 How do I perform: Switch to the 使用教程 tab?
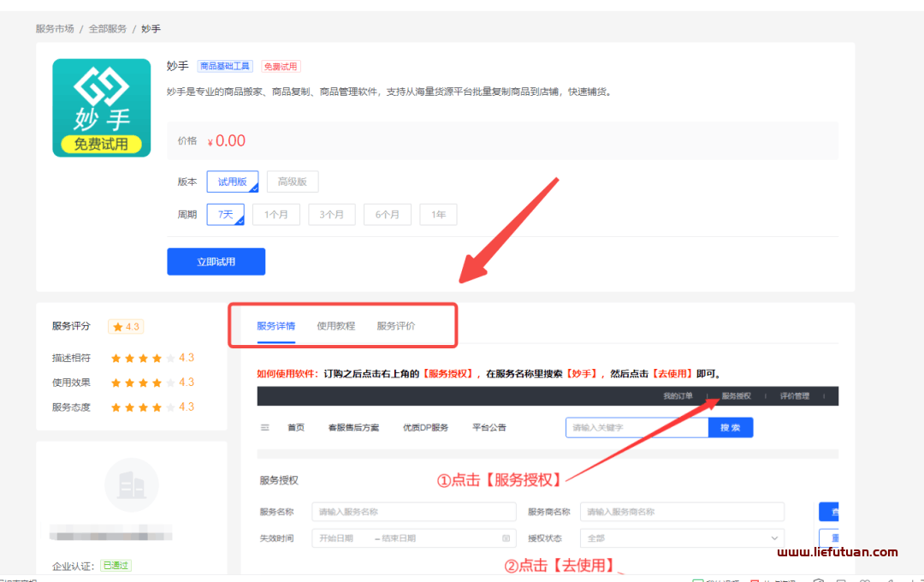(335, 326)
